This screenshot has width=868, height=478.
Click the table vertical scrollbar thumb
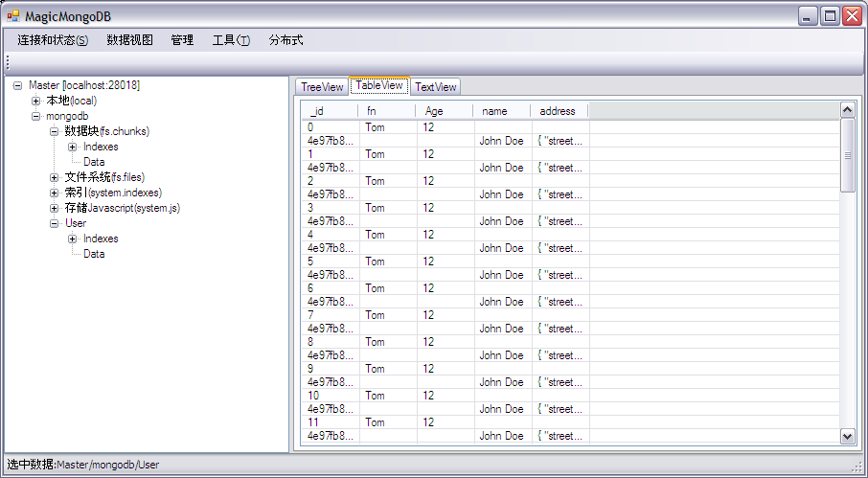tap(848, 155)
